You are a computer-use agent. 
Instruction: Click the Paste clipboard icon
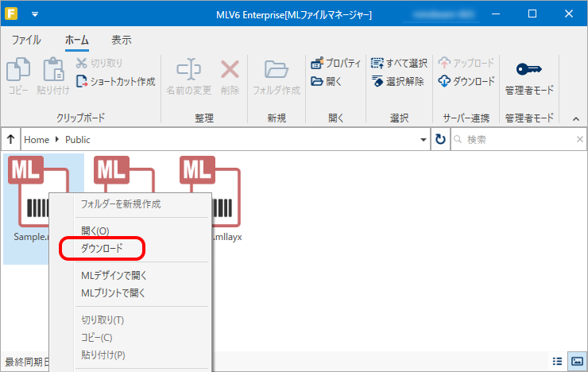tap(53, 70)
